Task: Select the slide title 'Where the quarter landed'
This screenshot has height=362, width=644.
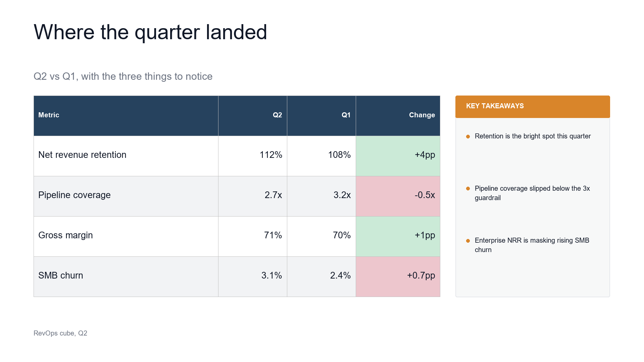Action: [x=150, y=32]
